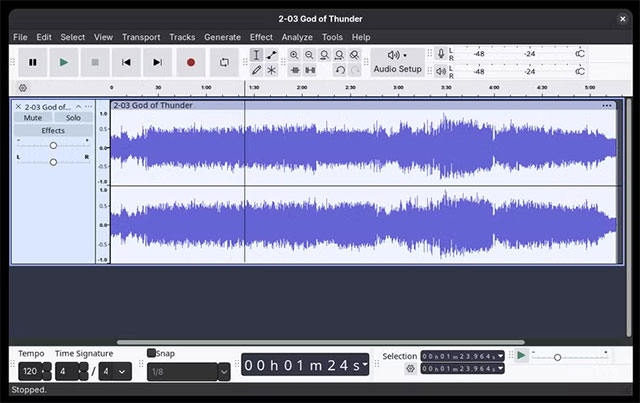The height and width of the screenshot is (403, 640).
Task: Select the Envelope tool
Action: (271, 55)
